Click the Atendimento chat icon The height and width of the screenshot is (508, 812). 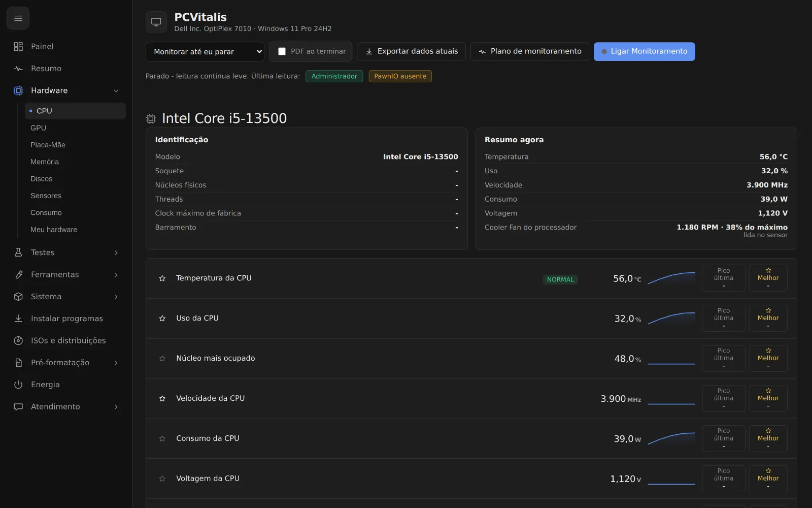[x=18, y=406]
